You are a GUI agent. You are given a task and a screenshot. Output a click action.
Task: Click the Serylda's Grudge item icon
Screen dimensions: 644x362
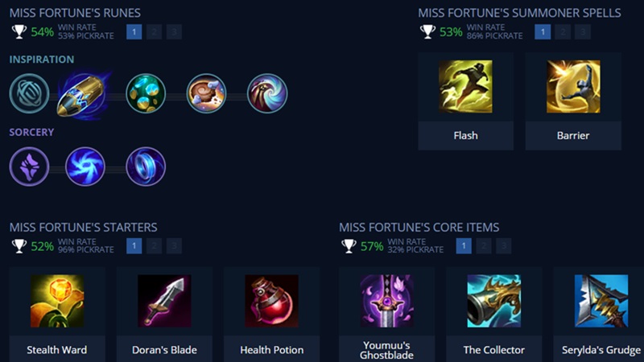click(601, 301)
